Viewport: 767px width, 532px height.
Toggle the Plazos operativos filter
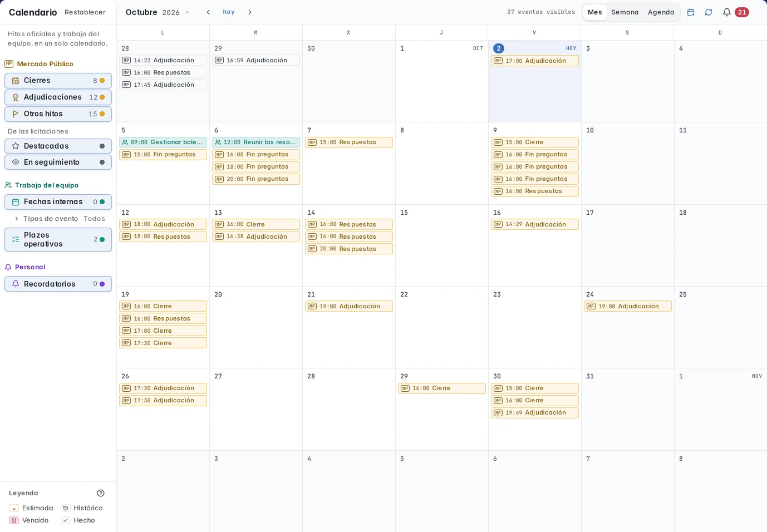[58, 239]
